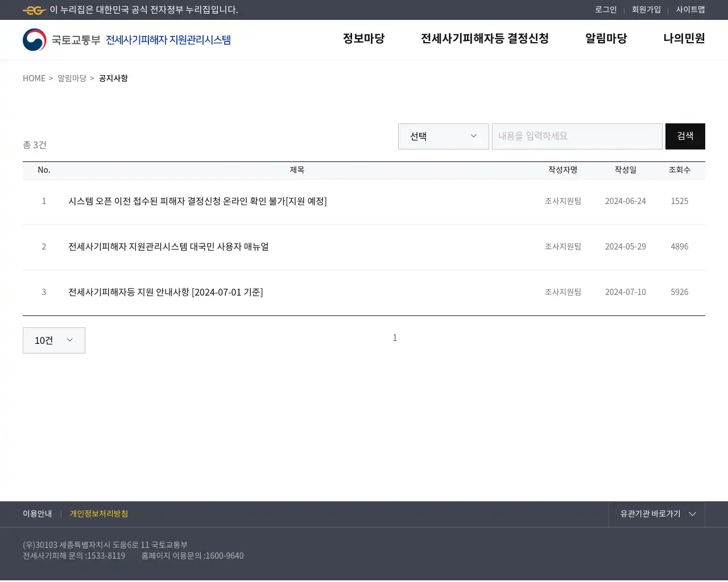Screen dimensions: 728x582
Task: Click date 2024-06-24 cell
Action: point(626,201)
